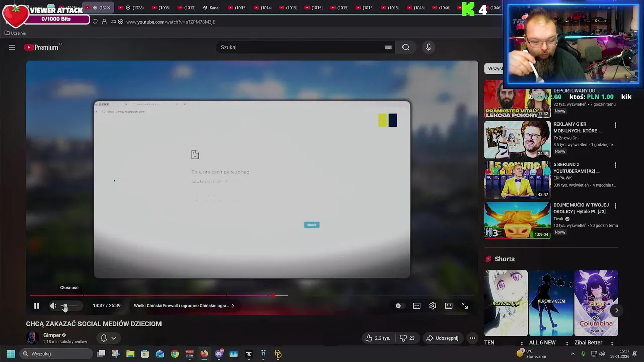Open the player settings gear
Image resolution: width=644 pixels, height=362 pixels.
(433, 306)
